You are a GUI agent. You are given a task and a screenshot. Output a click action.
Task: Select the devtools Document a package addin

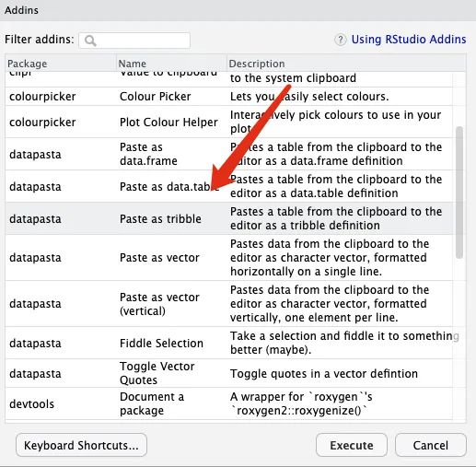(x=228, y=403)
